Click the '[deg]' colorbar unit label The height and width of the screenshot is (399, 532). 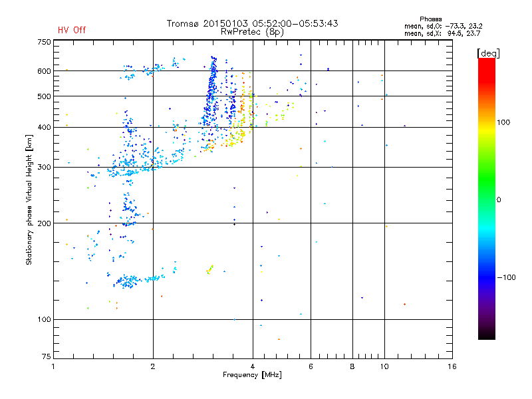[488, 53]
